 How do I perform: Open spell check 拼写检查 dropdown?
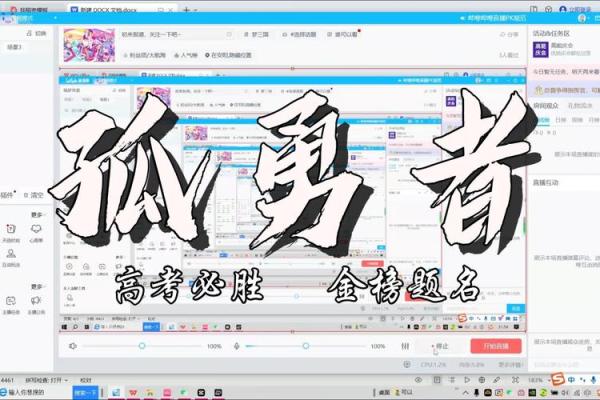(47, 380)
